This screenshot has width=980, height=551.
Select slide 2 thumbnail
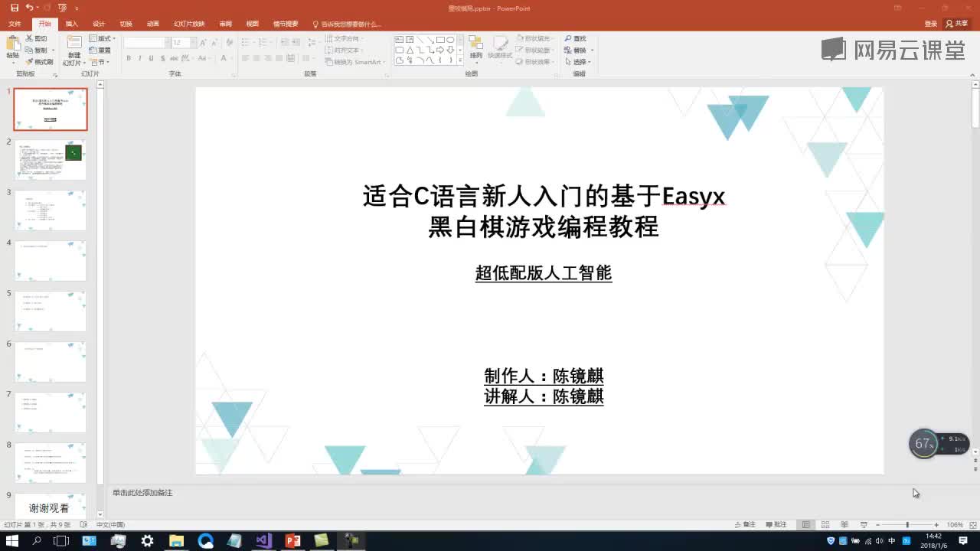point(51,159)
